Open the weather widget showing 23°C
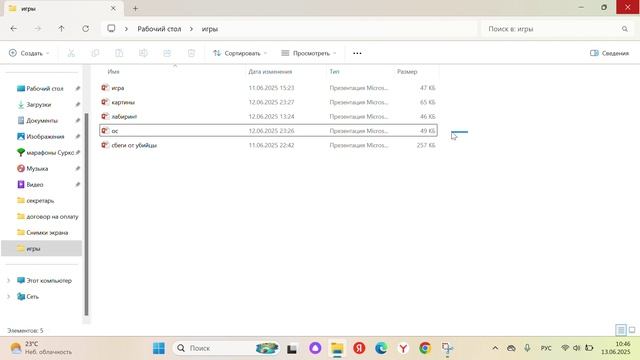 [41, 348]
